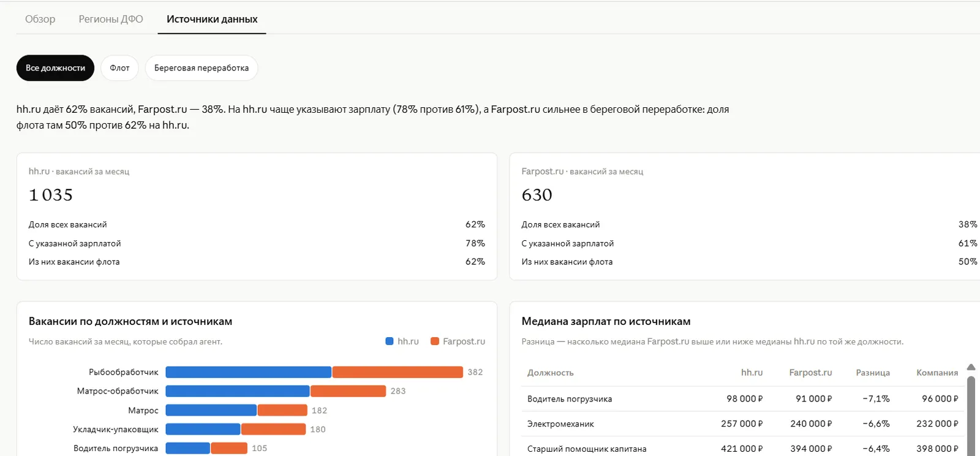Click the blue bar for Матрос-обработчик
The width and height of the screenshot is (980, 456).
click(x=238, y=391)
